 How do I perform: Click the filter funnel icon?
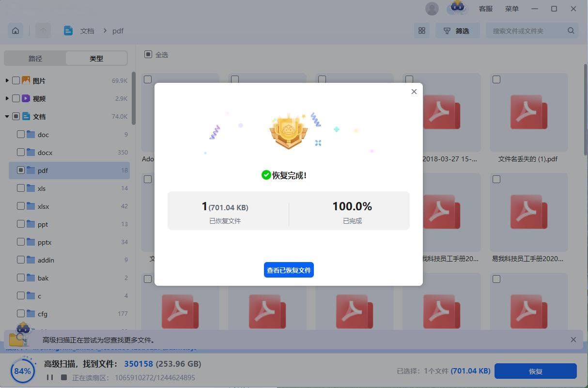[447, 31]
